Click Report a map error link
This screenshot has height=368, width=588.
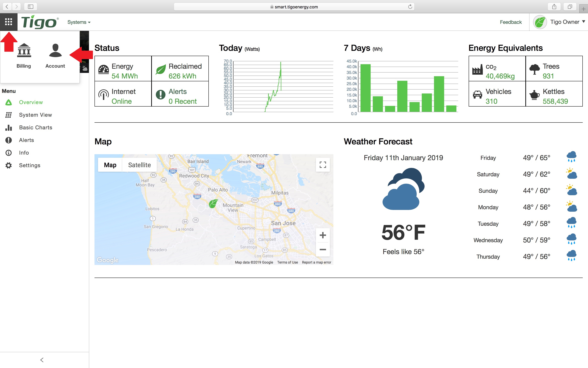316,262
